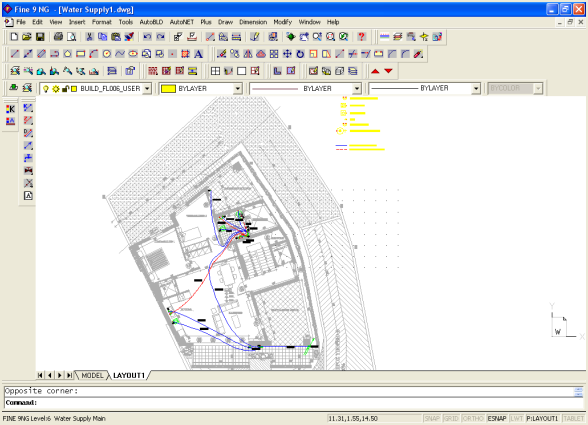Click the Undo arrow icon

point(147,37)
